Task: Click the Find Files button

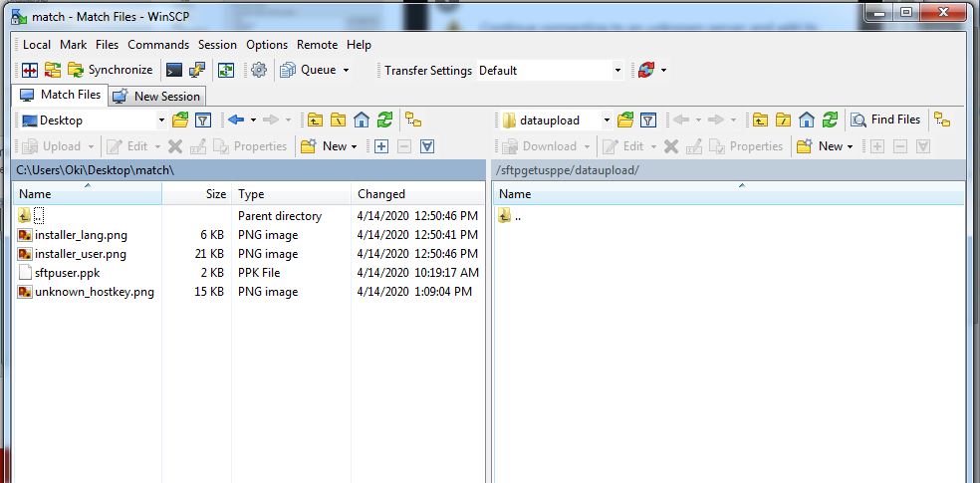Action: [x=885, y=121]
